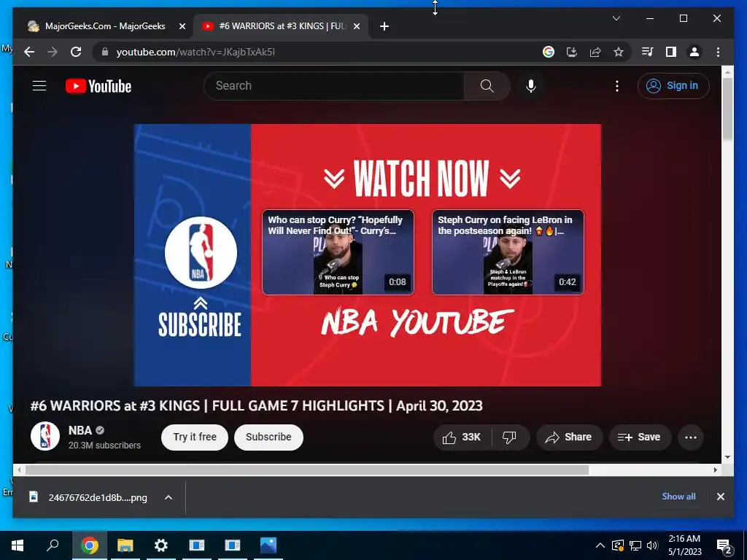Like the video with the 33K thumbs up
Screen dimensions: 747x560
[462, 437]
